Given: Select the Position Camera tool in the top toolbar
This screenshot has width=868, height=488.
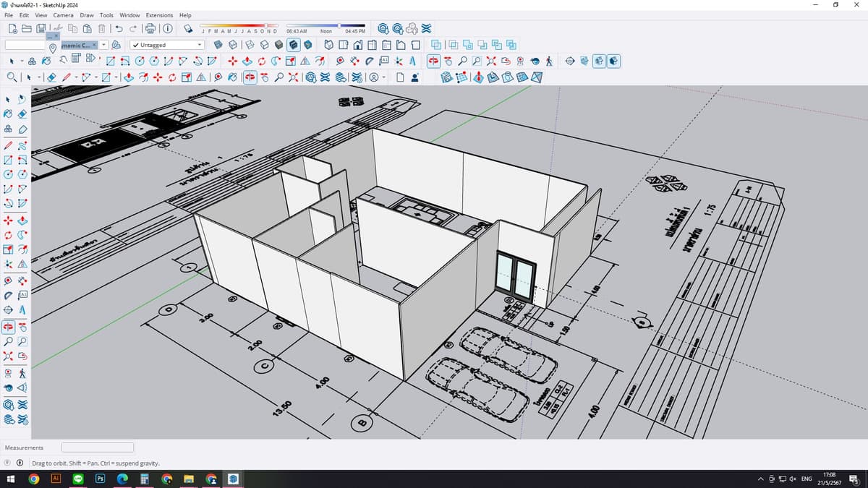Looking at the screenshot, I should (521, 61).
